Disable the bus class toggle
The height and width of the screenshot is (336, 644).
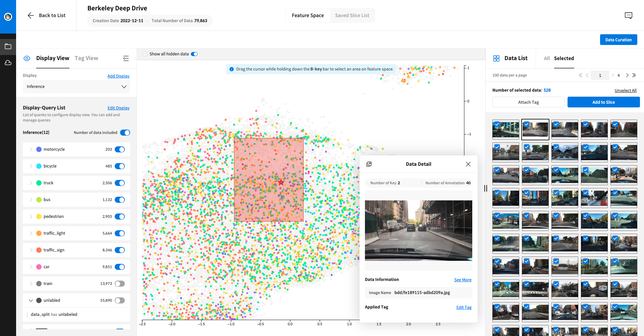120,200
